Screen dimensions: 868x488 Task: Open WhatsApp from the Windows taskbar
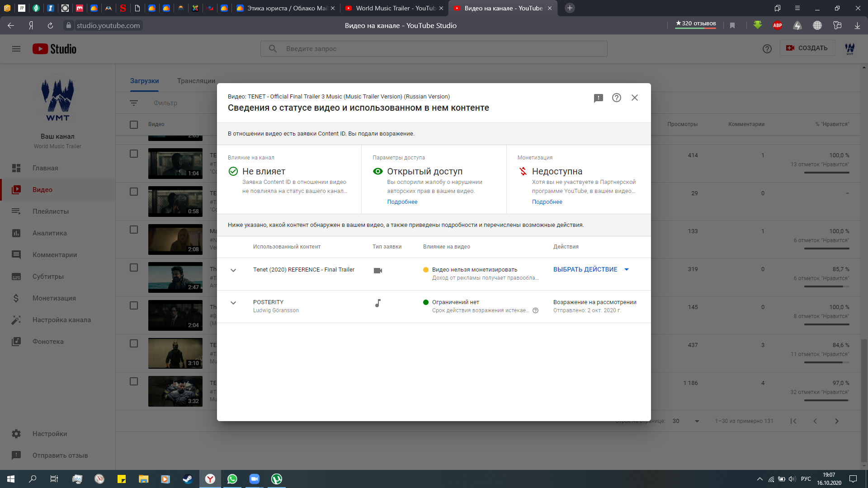(232, 479)
